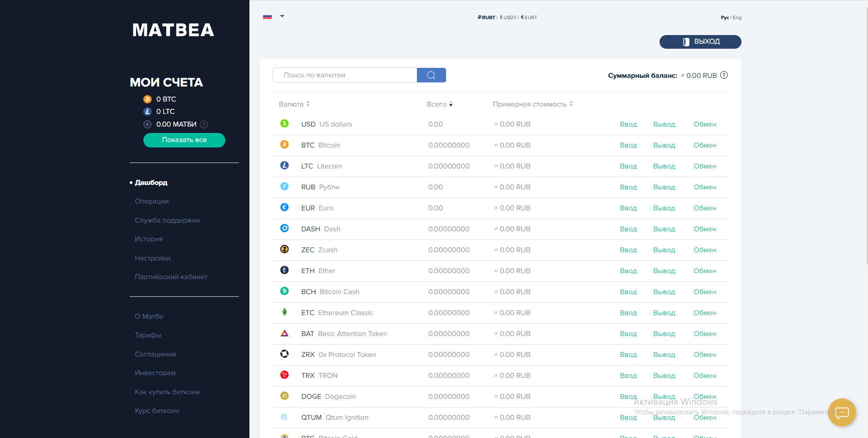Image resolution: width=868 pixels, height=438 pixels.
Task: Click Вывод for the DASH row
Action: click(x=664, y=229)
